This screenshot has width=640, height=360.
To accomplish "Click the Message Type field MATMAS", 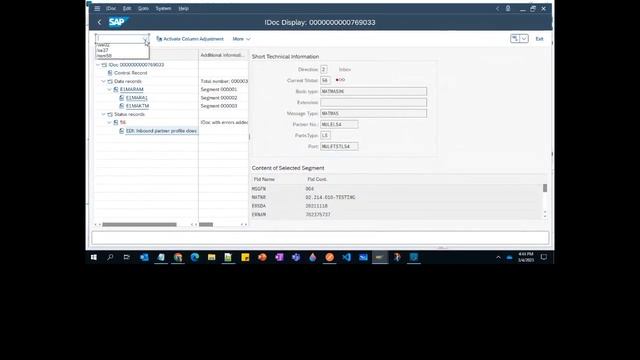I will pyautogui.click(x=373, y=113).
